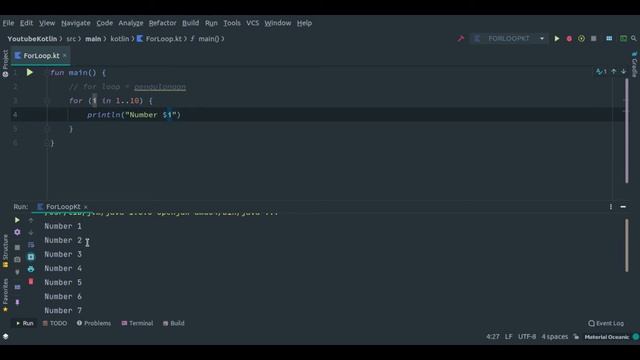Click the kotlin folder breadcrumb
The height and width of the screenshot is (360, 640).
click(120, 39)
